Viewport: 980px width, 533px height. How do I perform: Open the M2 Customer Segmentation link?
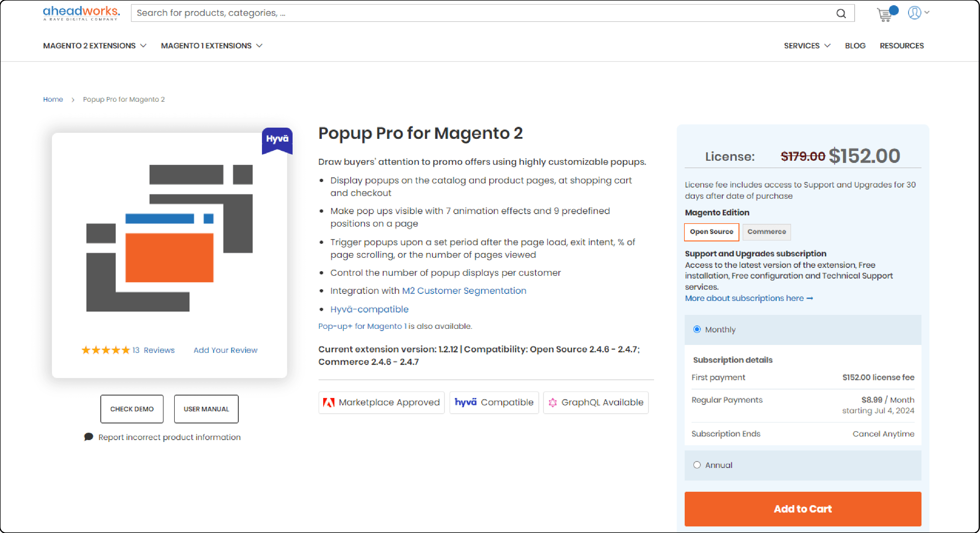pyautogui.click(x=464, y=291)
